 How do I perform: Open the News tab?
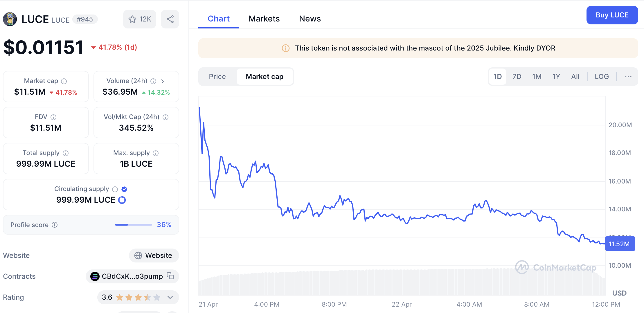(310, 19)
